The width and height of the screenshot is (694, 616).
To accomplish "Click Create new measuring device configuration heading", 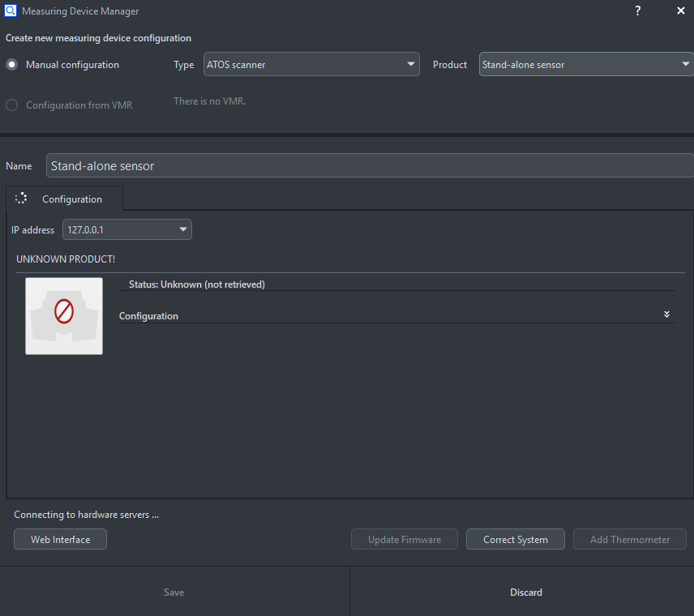I will [98, 38].
